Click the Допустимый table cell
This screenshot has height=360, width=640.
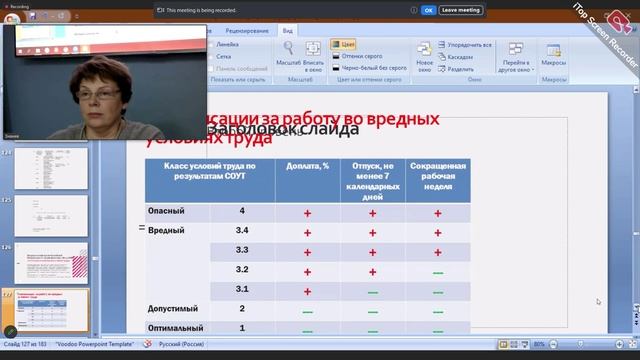coord(178,310)
